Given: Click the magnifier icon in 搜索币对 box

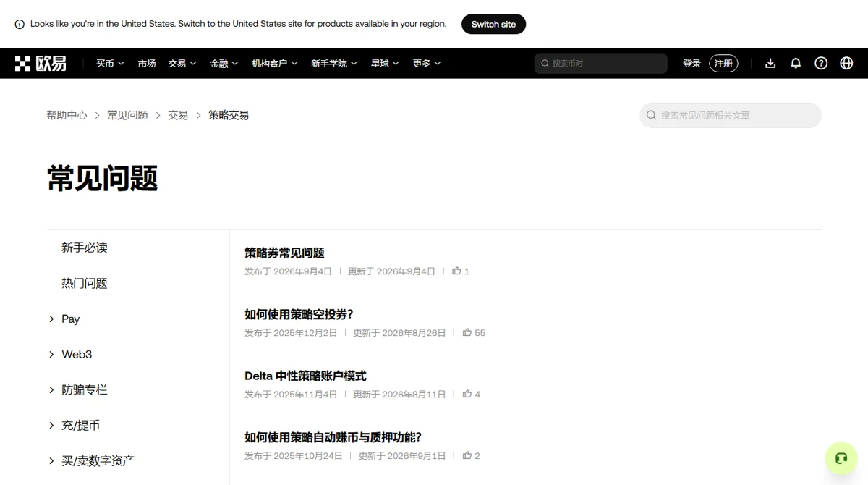Looking at the screenshot, I should pyautogui.click(x=545, y=64).
